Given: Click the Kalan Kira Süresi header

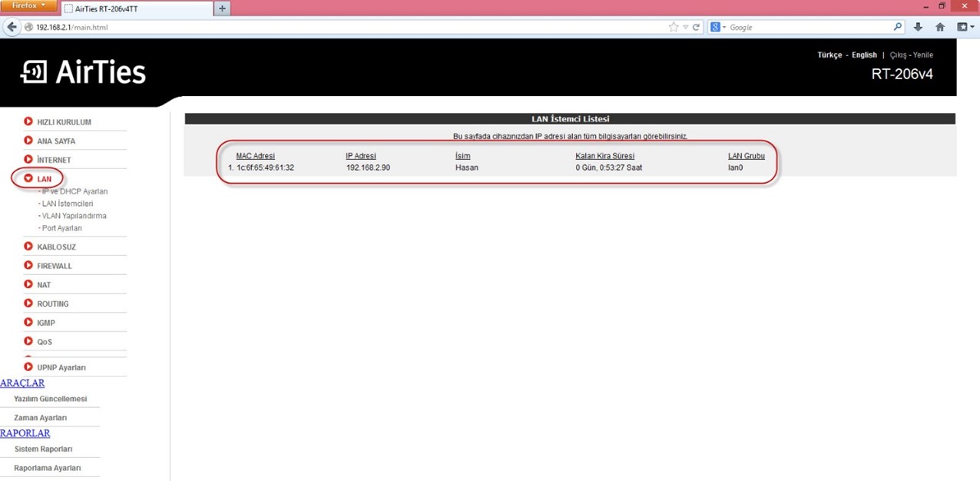Looking at the screenshot, I should point(605,156).
